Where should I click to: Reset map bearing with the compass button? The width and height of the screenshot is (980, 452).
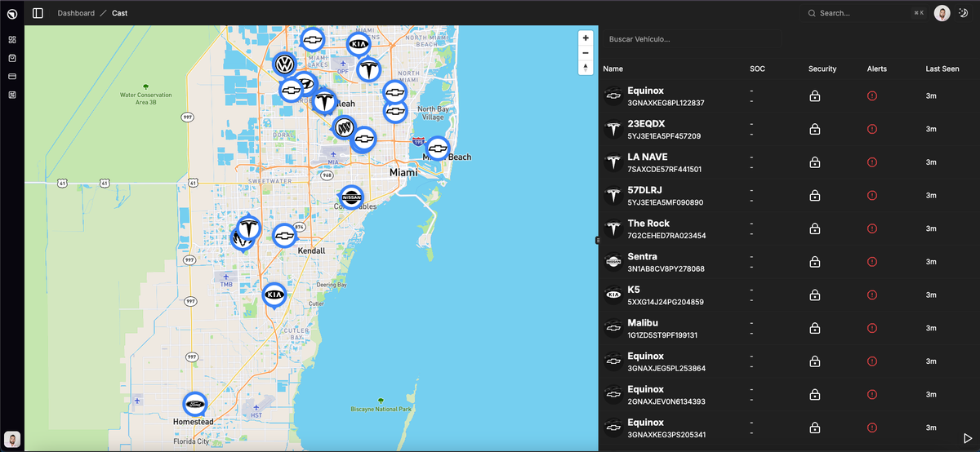tap(586, 67)
